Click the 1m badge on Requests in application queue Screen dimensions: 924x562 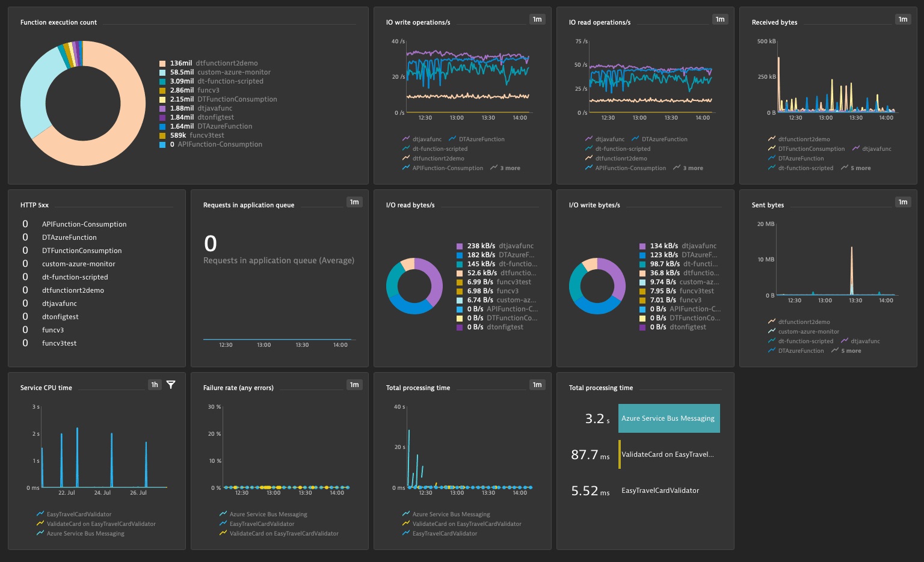pyautogui.click(x=354, y=202)
